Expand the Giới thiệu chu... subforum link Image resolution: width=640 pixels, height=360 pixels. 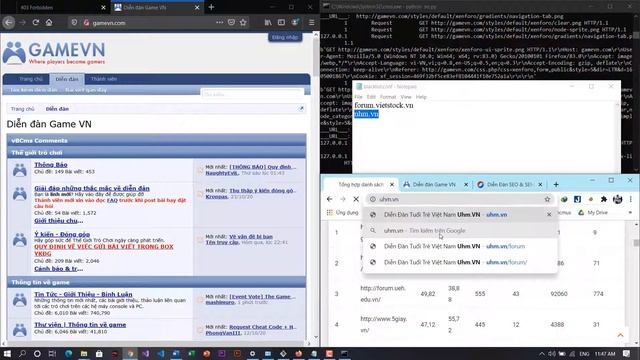coord(58,220)
